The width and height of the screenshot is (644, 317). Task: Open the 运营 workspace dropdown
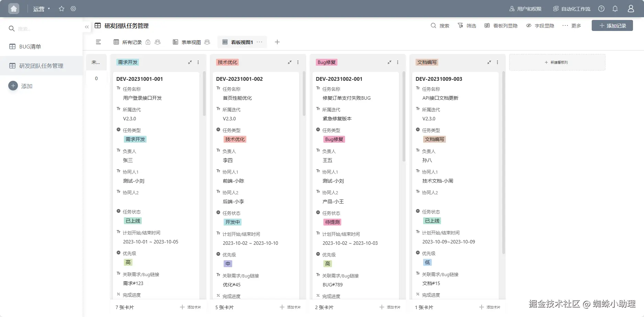click(41, 9)
